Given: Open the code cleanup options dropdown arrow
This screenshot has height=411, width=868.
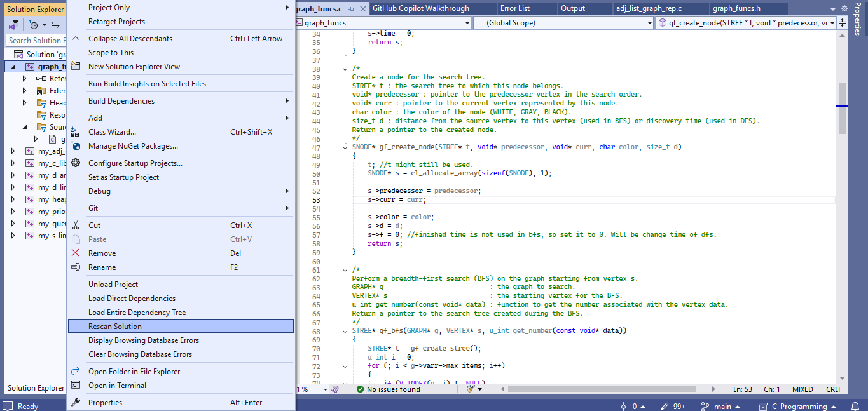Looking at the screenshot, I should [x=479, y=389].
